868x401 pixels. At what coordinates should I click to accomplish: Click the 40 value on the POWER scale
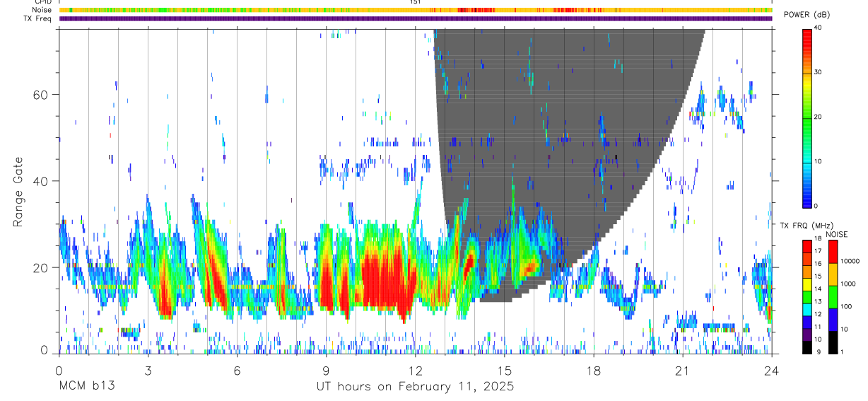pyautogui.click(x=819, y=28)
